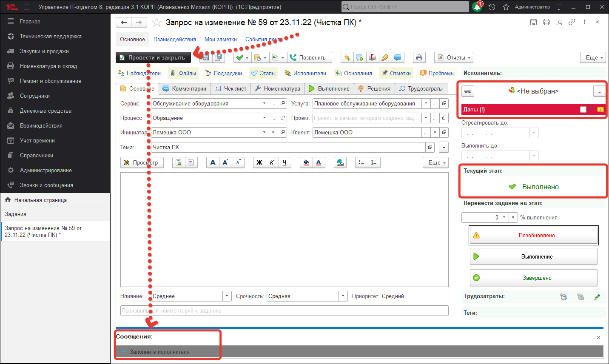
Task: Open the Срочность dropdown
Action: pyautogui.click(x=343, y=296)
